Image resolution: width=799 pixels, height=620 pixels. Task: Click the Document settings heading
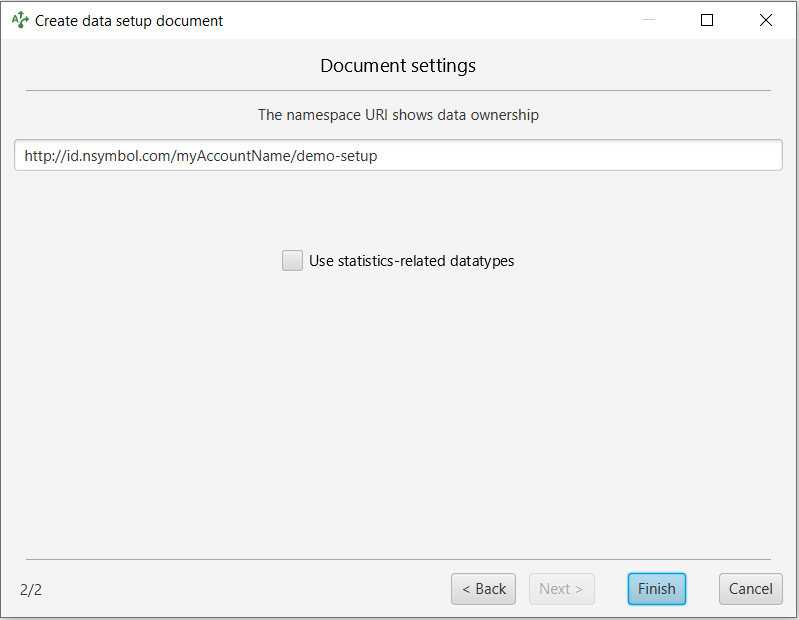[398, 66]
